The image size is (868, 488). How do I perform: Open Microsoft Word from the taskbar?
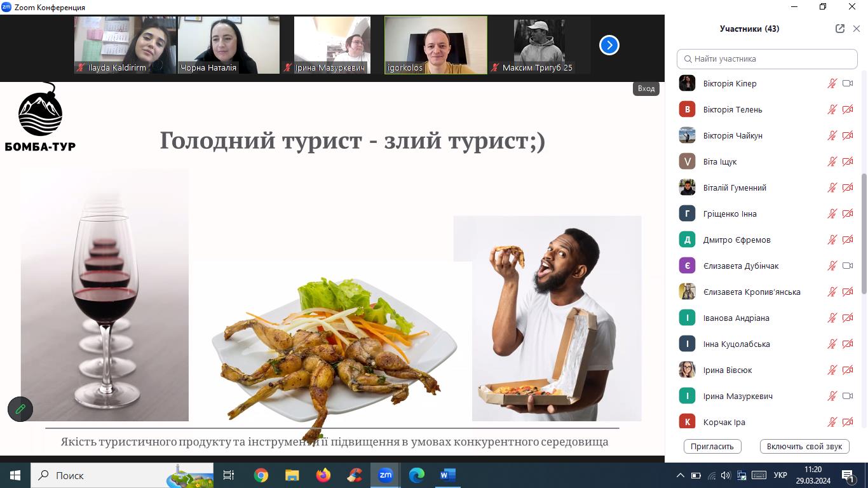[448, 475]
